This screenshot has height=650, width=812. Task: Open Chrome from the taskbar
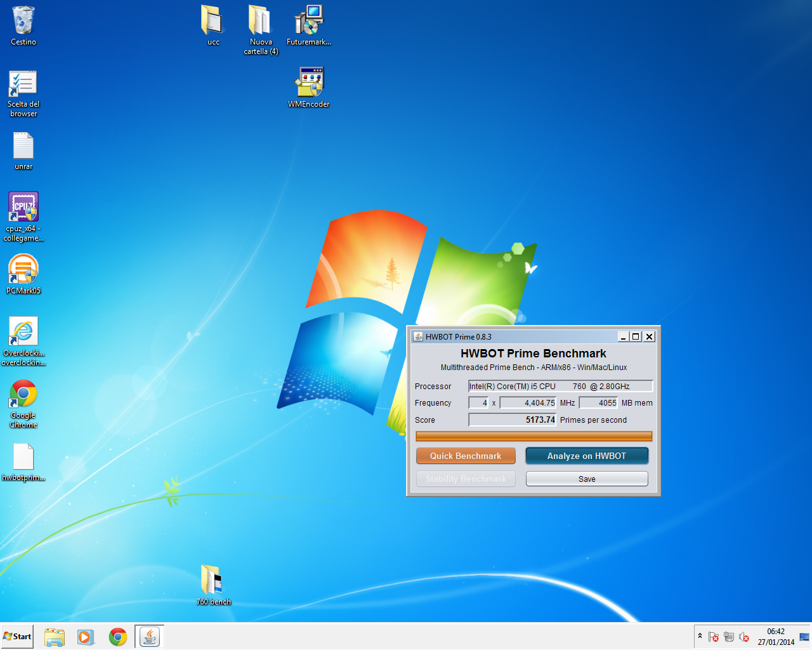click(118, 637)
